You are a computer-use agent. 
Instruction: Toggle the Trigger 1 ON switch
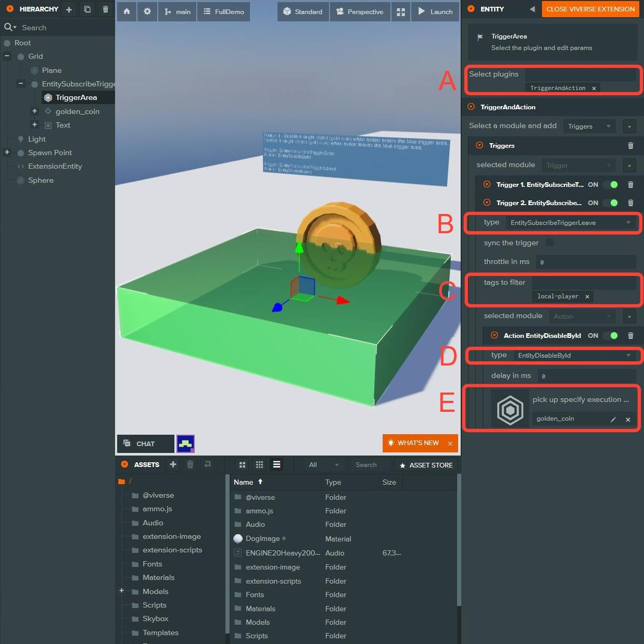(x=610, y=185)
